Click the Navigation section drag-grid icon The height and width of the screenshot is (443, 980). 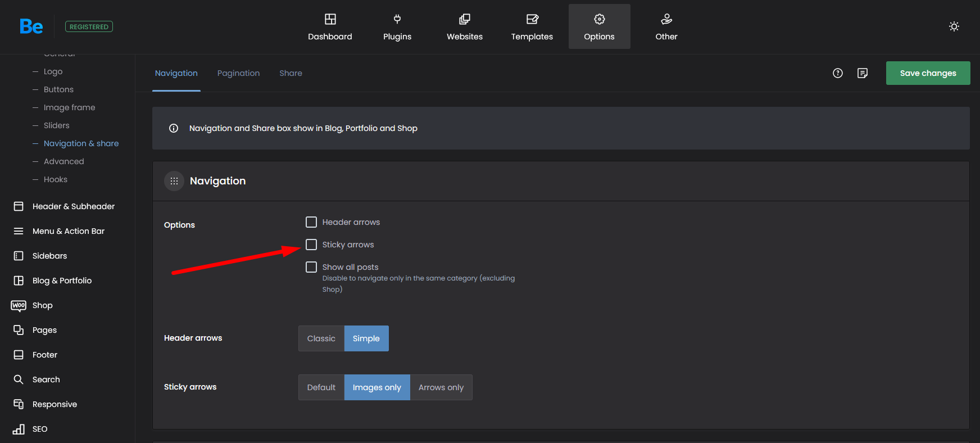coord(174,181)
